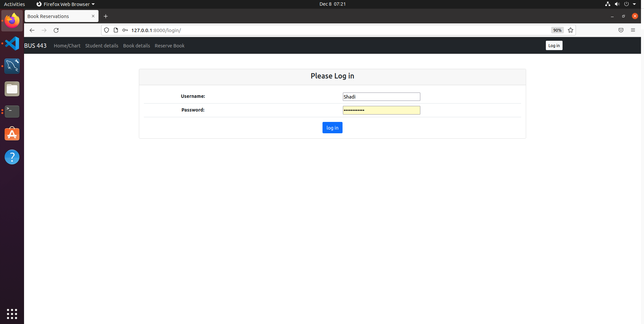644x324 pixels.
Task: Open the Reserve Book page
Action: click(169, 45)
